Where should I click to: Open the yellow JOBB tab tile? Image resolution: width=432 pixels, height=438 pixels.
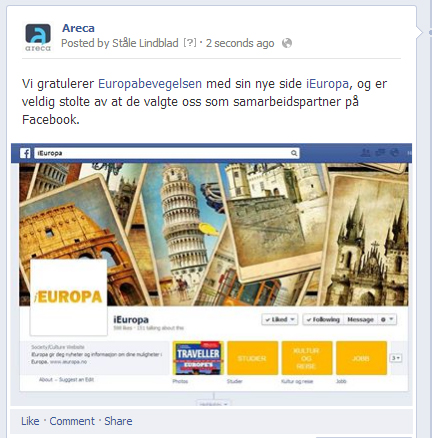[361, 358]
